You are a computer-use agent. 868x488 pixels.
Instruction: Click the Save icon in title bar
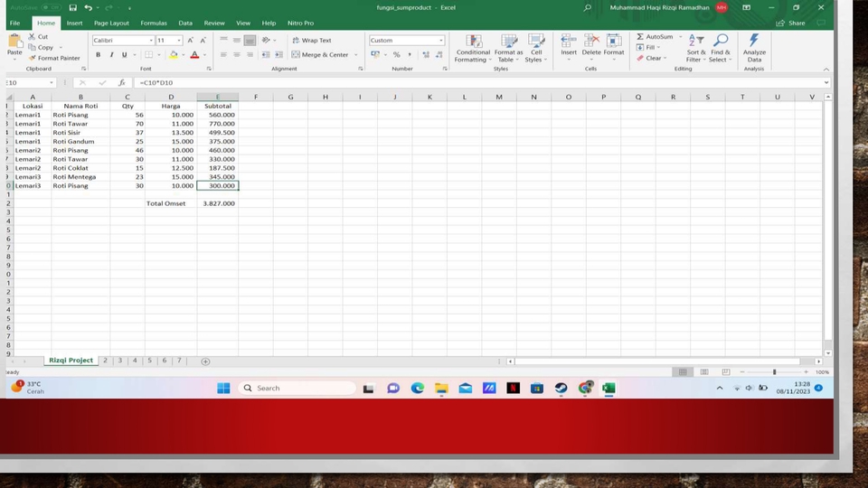click(x=72, y=8)
